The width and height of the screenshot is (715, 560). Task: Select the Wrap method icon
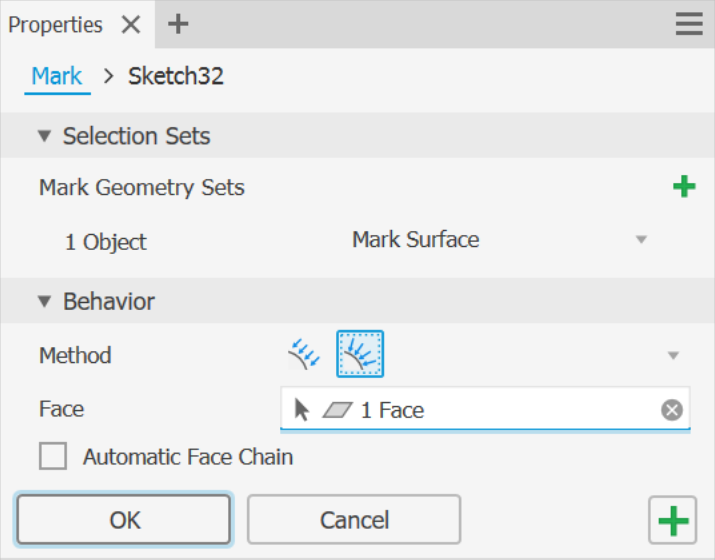(360, 354)
